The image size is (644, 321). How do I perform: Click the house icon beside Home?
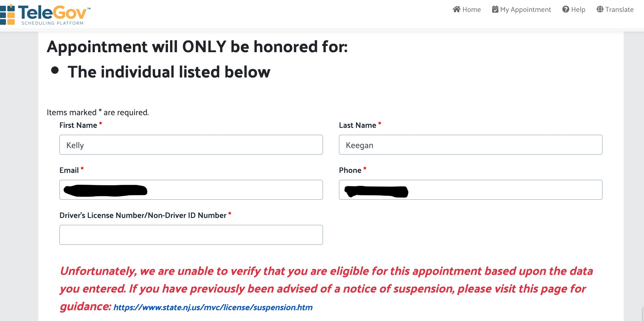pos(456,9)
